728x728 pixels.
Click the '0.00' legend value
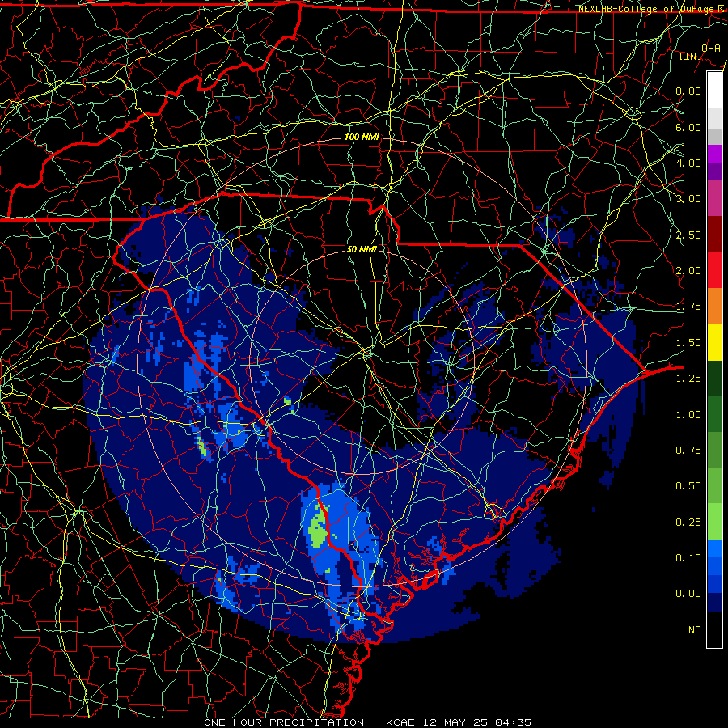(688, 594)
